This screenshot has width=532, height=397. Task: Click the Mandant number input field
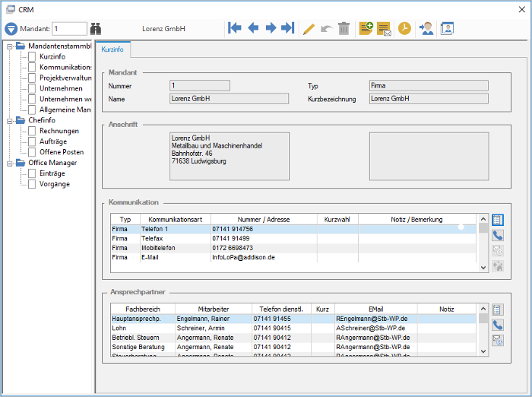[x=70, y=29]
